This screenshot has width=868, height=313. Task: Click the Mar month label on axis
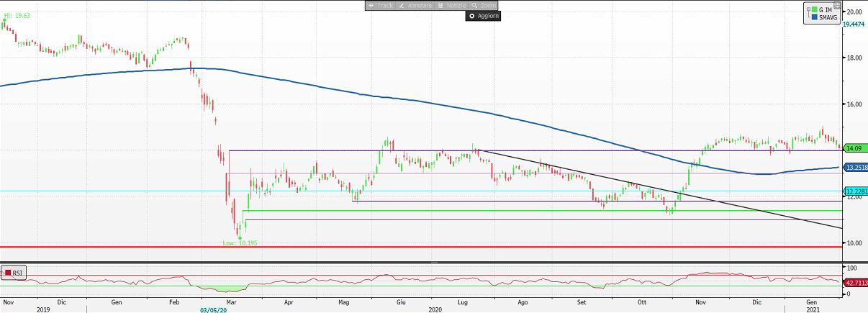tap(230, 303)
